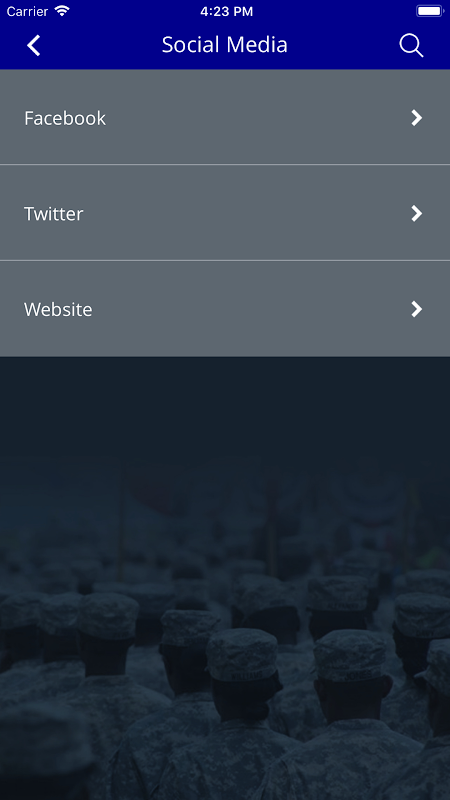Viewport: 450px width, 800px height.
Task: Click the Social Media header title
Action: pyautogui.click(x=224, y=45)
